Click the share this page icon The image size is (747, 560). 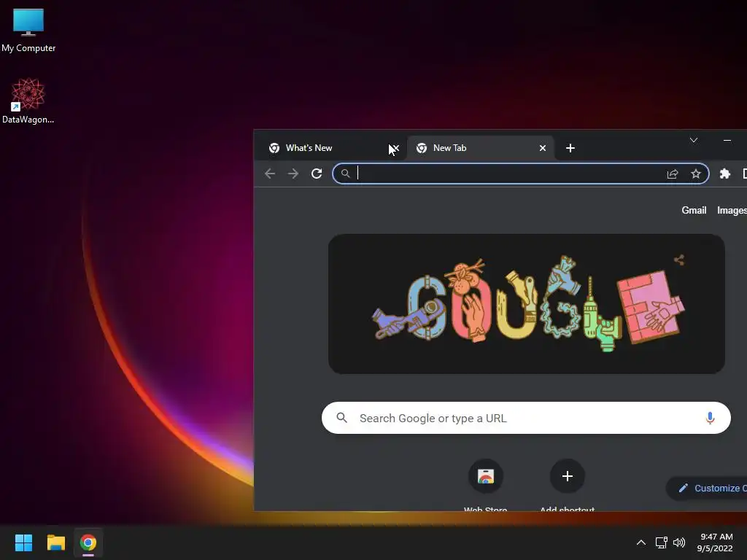coord(672,174)
